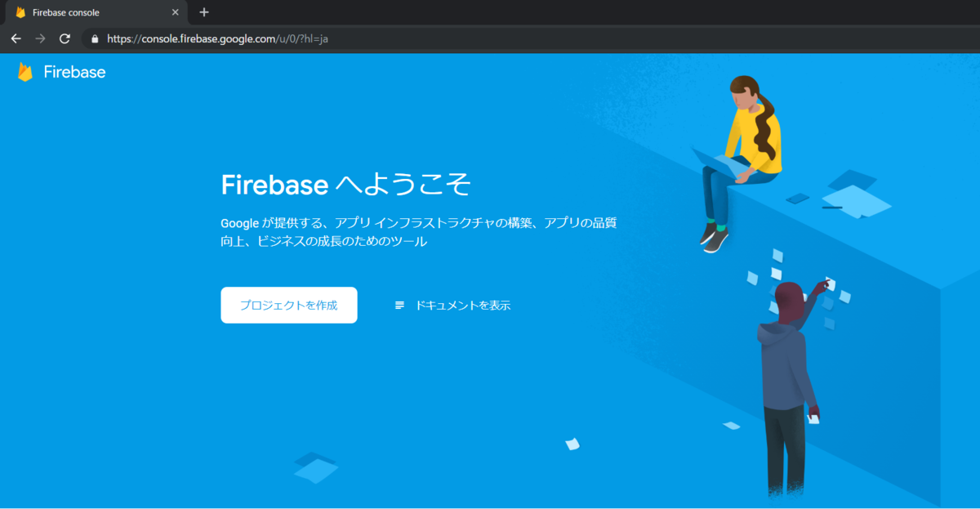Close the Firebase console tab
The image size is (980, 509).
(x=175, y=12)
